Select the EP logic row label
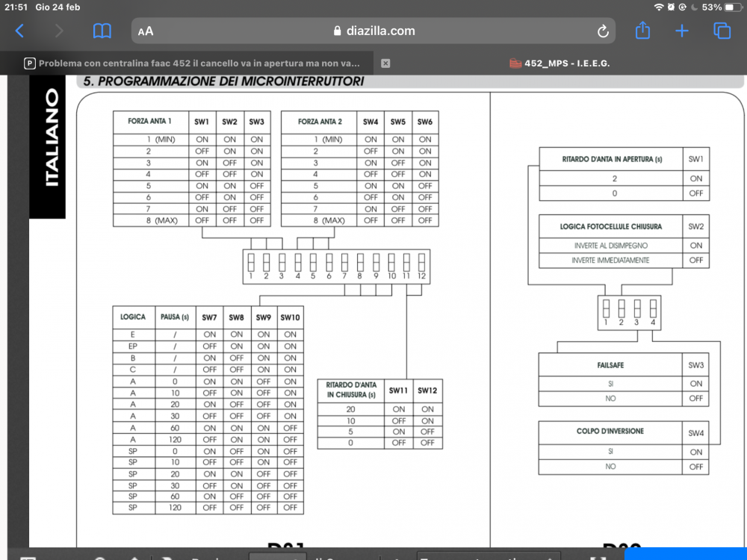This screenshot has height=560, width=747. [x=132, y=346]
